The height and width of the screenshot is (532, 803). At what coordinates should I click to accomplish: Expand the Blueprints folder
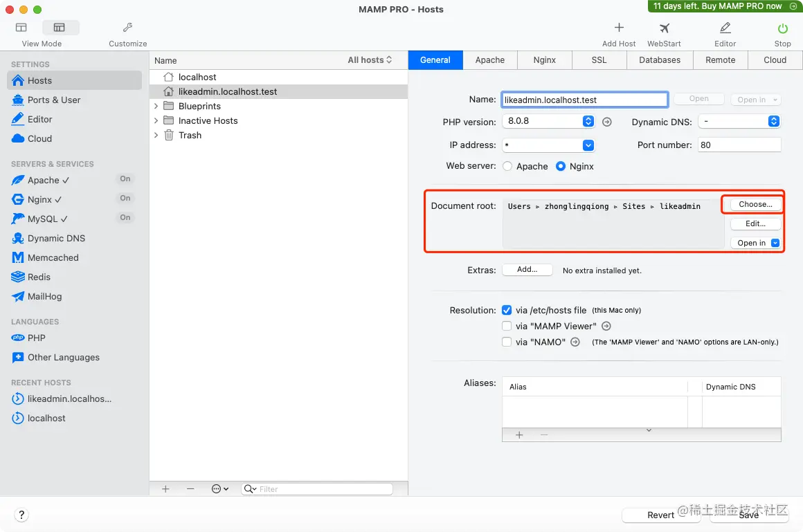click(x=156, y=106)
